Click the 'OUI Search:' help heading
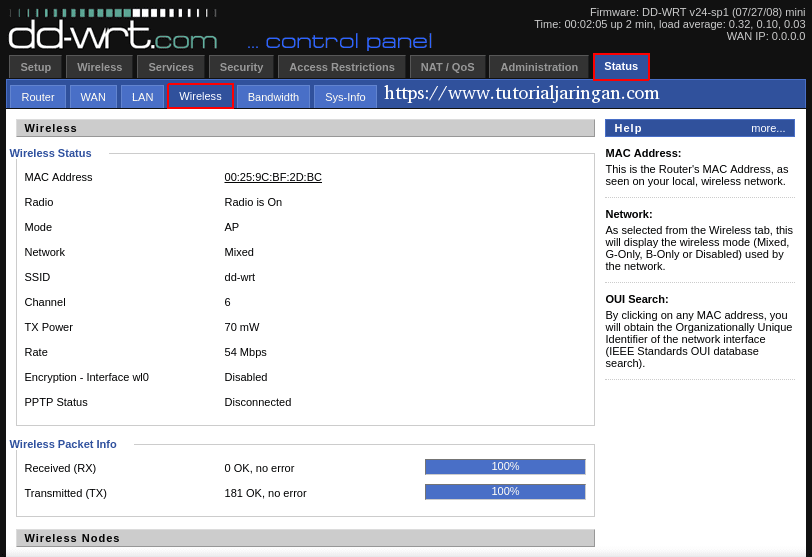 point(637,299)
